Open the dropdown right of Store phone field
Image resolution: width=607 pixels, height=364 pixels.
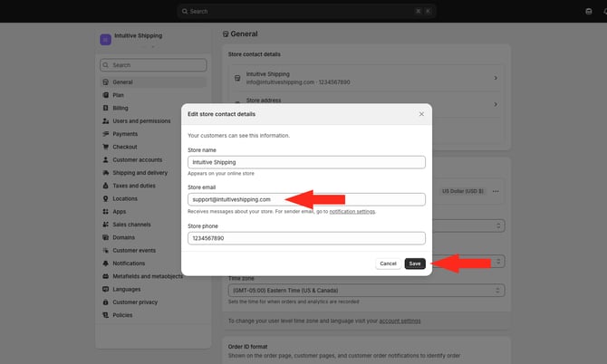468,225
